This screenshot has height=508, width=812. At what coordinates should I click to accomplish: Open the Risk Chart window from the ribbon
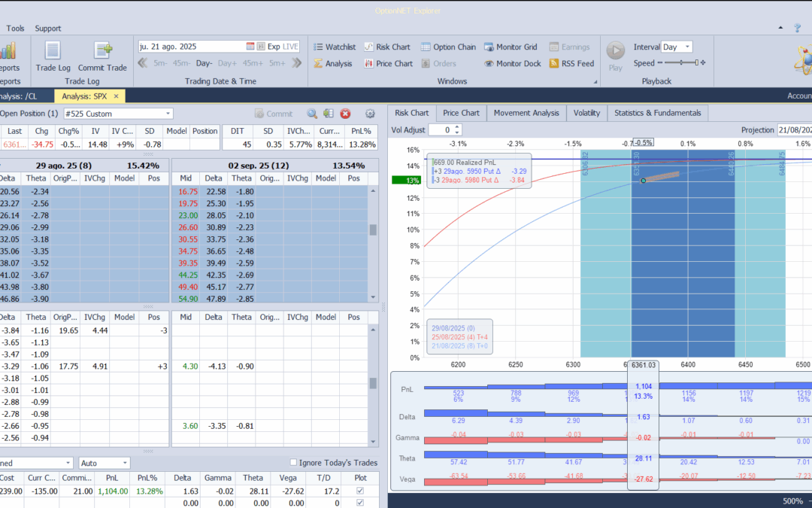(x=387, y=47)
